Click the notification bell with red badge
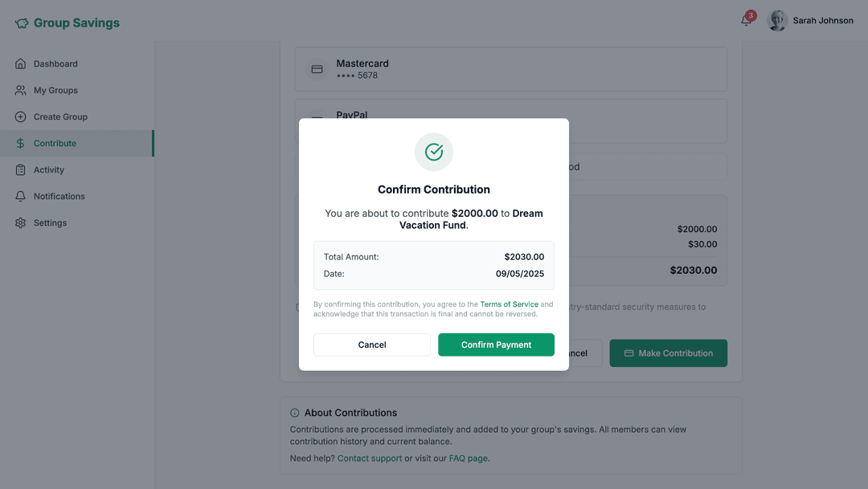This screenshot has height=489, width=868. coord(747,19)
